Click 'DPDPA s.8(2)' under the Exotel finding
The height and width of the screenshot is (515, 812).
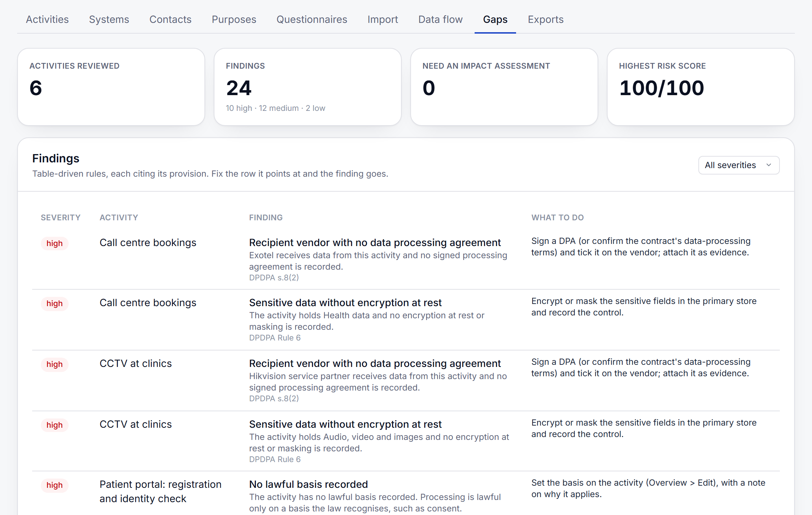click(274, 278)
